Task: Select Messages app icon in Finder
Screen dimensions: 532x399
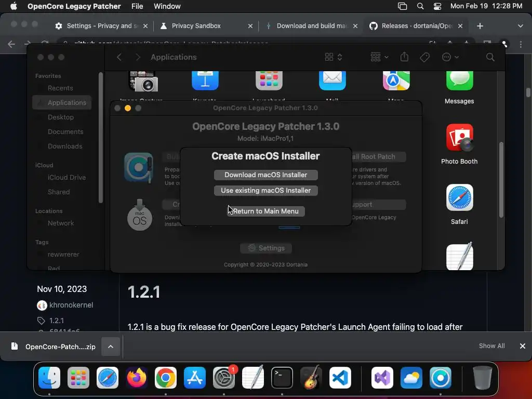Action: pos(459,81)
